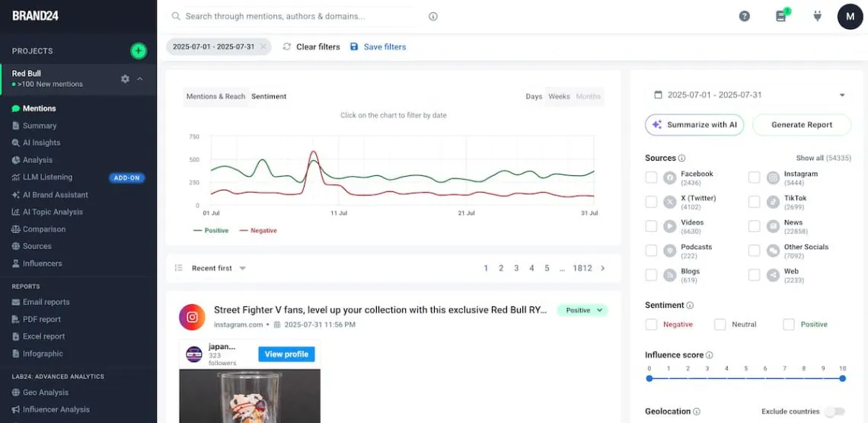Open the date range picker dropdown
Image resolution: width=868 pixels, height=423 pixels.
pos(750,95)
